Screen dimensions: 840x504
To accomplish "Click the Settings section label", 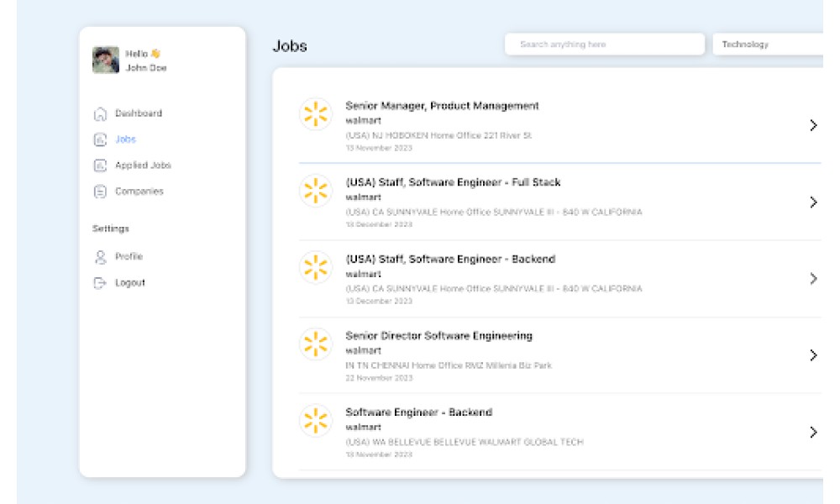I will pos(110,228).
